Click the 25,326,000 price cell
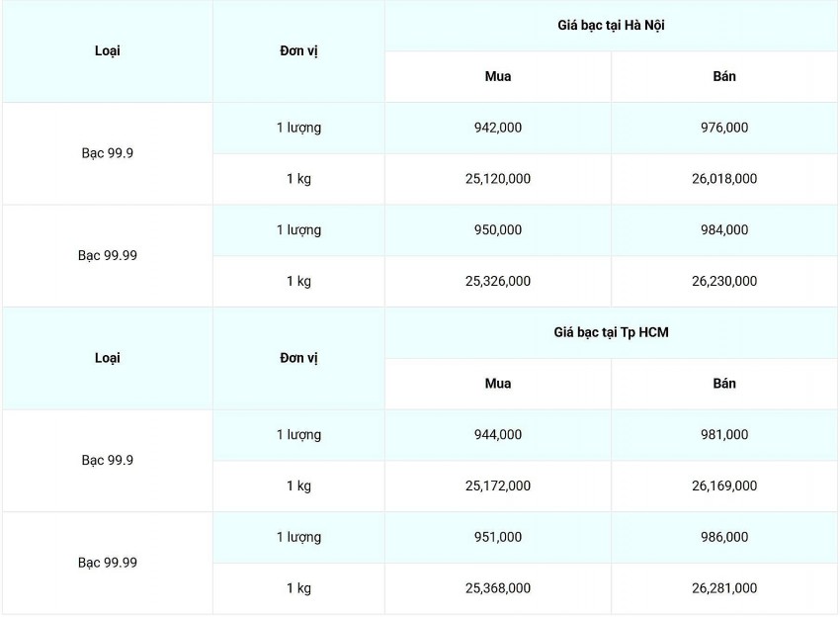 click(498, 282)
